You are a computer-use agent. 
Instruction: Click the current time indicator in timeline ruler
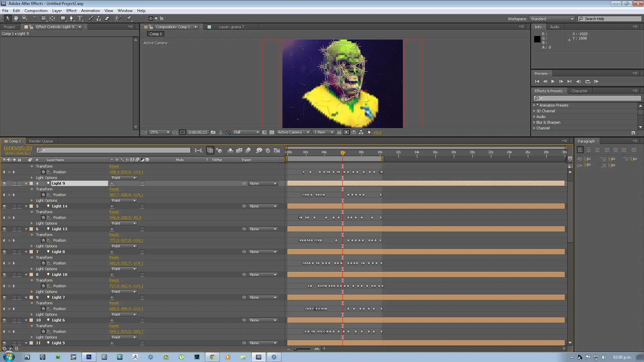[x=342, y=153]
